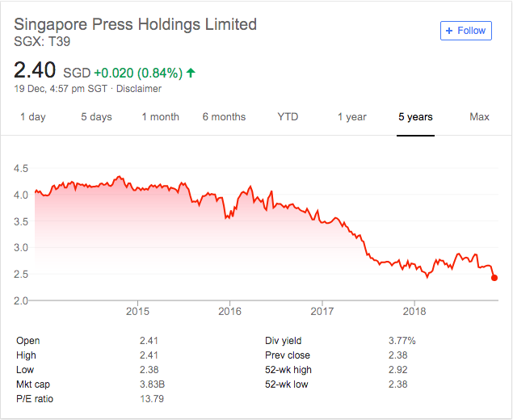Click the Open label in stats
513x420 pixels.
pyautogui.click(x=27, y=341)
